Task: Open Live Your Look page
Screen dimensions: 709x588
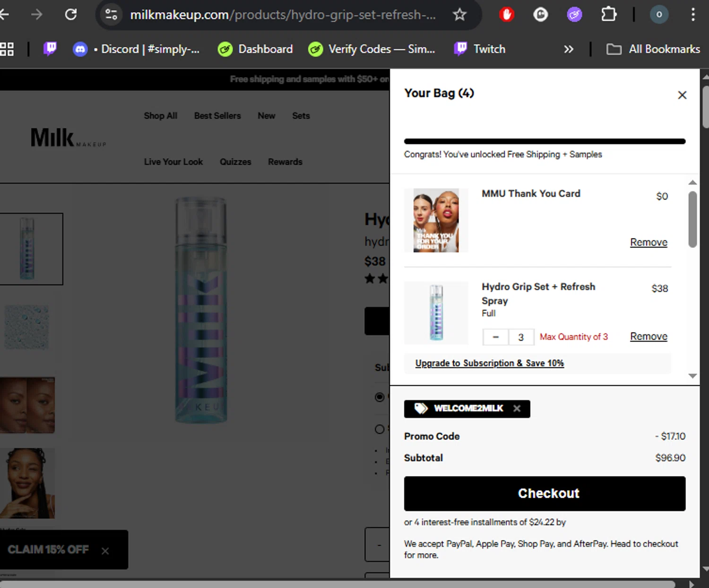Action: click(x=173, y=162)
